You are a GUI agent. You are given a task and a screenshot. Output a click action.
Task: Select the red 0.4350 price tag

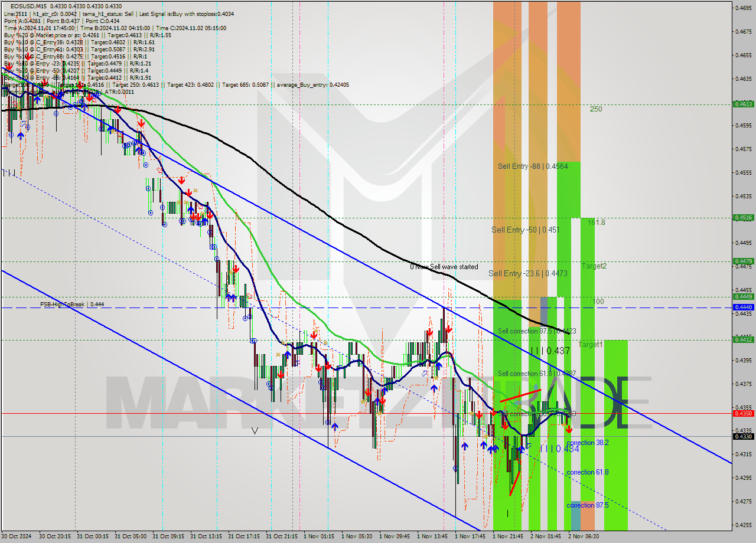742,413
